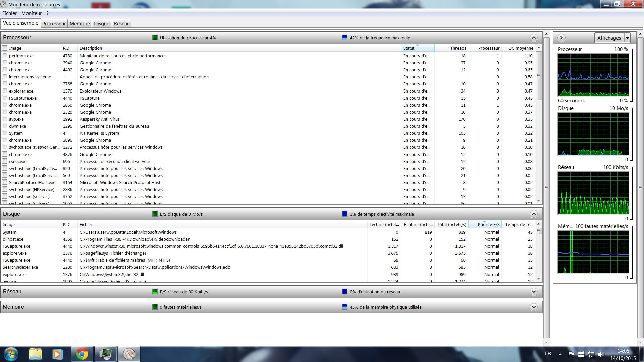The image size is (644, 362).
Task: Click green processor usage indicator square
Action: point(155,38)
